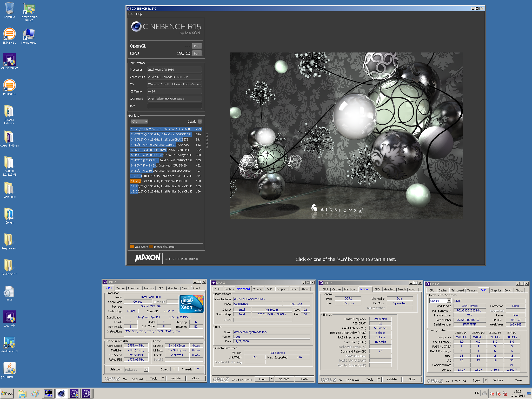Open Tools dropdown arrow in first CPU-Z window
This screenshot has width=532, height=399.
click(x=163, y=378)
